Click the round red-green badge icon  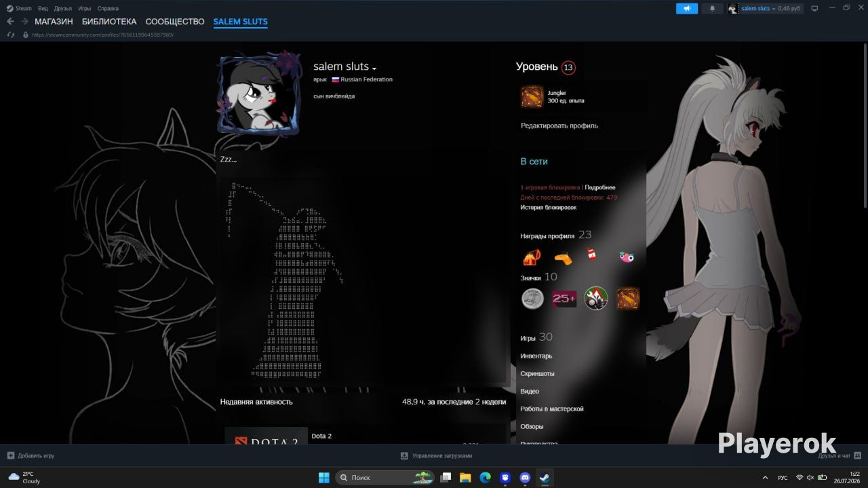click(x=596, y=299)
